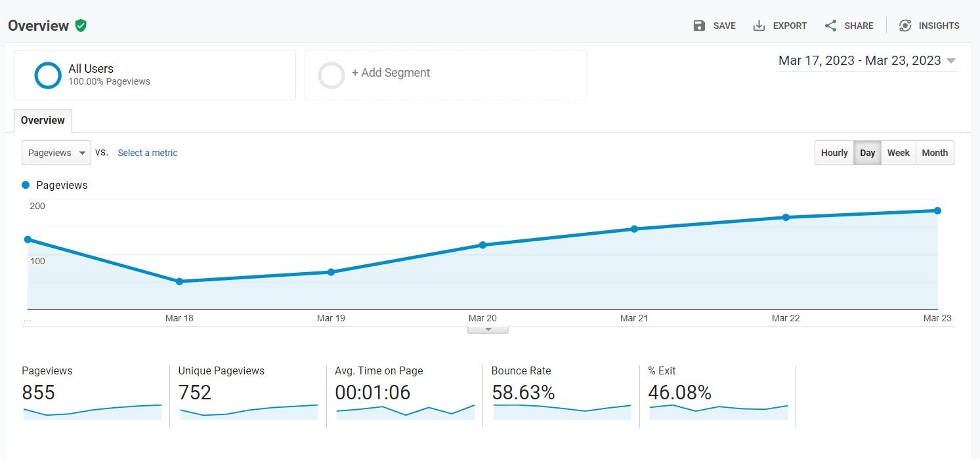The height and width of the screenshot is (459, 980).
Task: Select the All Users segment circle
Action: pos(47,75)
